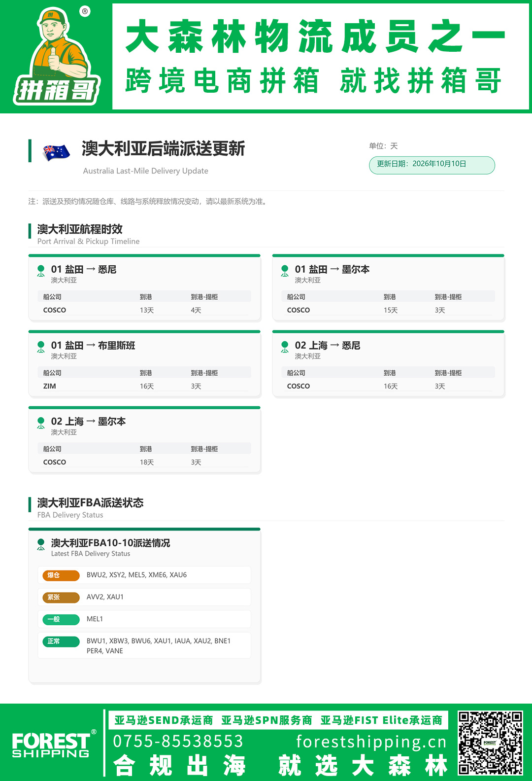532x781 pixels.
Task: Click 到港-提柜 header in 上海 → 悉尼 card
Action: click(448, 373)
